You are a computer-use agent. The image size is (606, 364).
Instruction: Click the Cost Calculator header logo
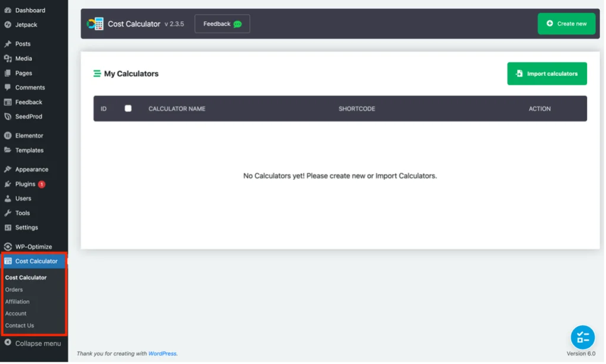95,24
